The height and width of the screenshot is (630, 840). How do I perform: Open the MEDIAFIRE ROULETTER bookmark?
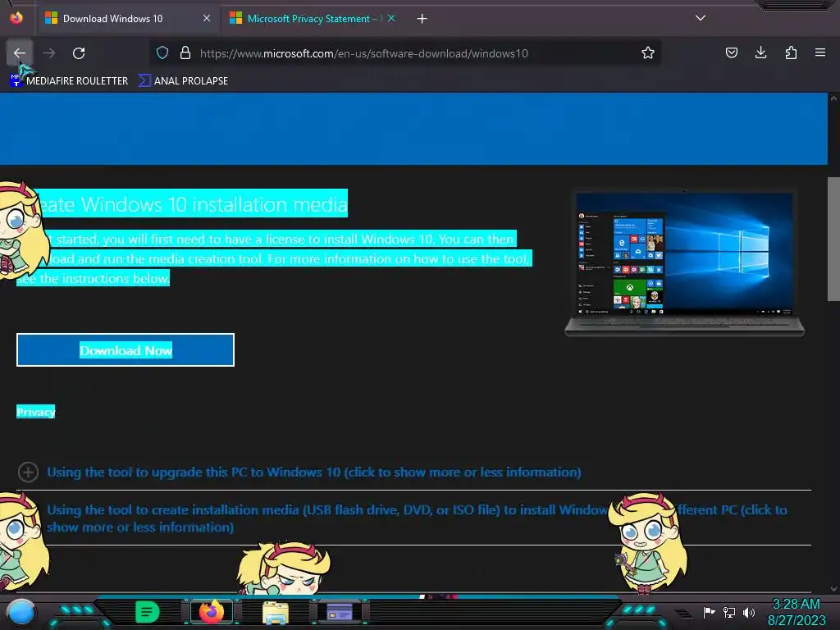click(70, 81)
